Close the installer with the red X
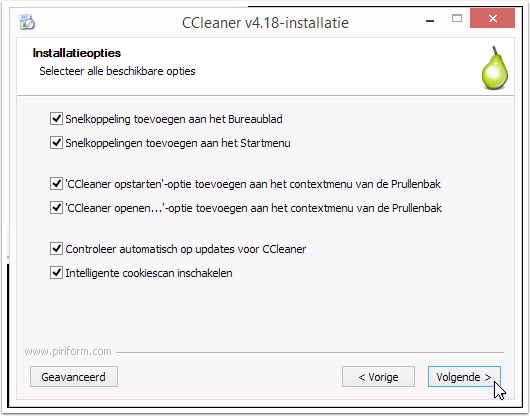Screen dimensions: 530x416 tap(492, 19)
